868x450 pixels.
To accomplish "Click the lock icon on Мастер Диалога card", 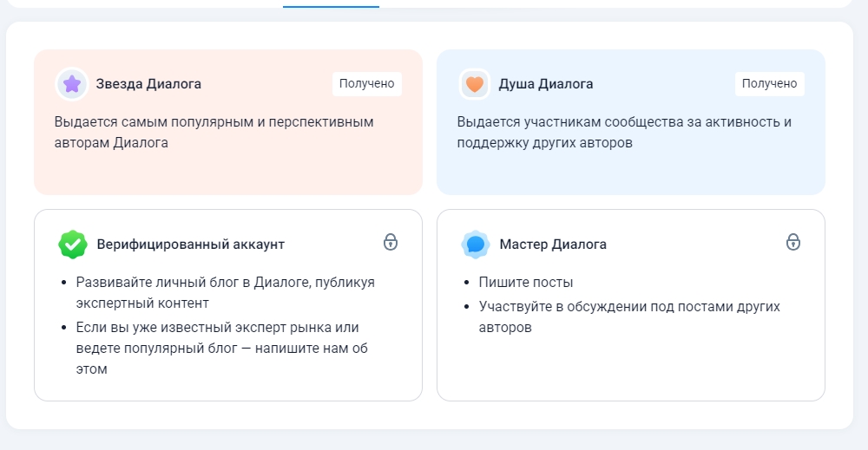I will pyautogui.click(x=792, y=242).
